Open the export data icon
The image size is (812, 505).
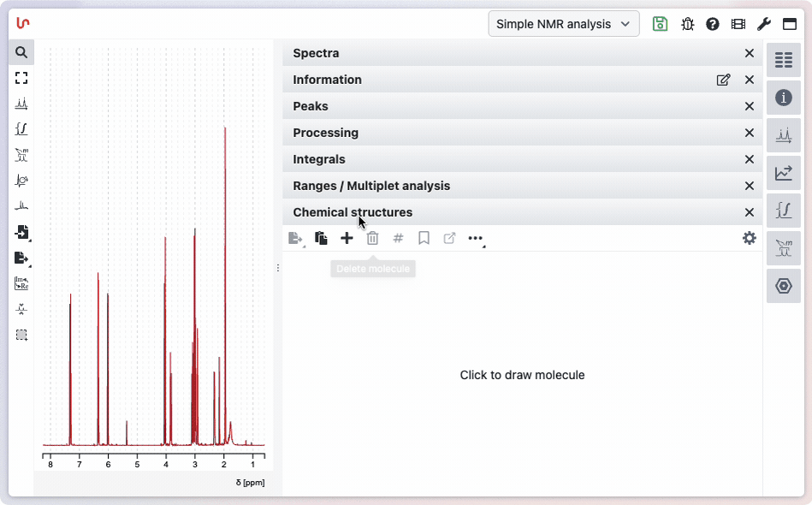point(21,258)
